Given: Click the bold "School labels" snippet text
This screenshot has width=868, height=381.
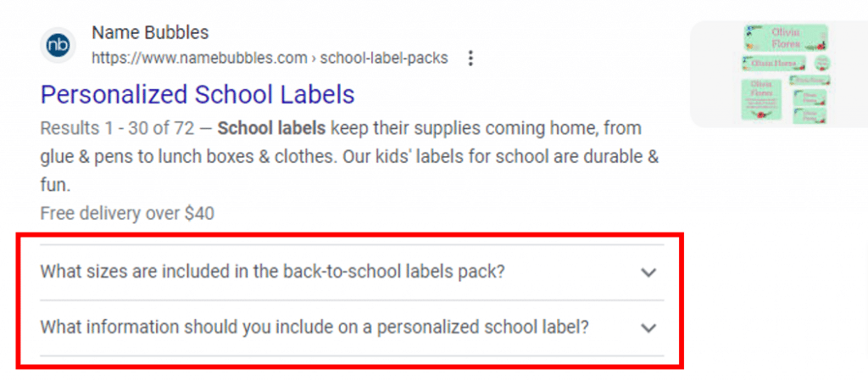Looking at the screenshot, I should click(x=271, y=129).
